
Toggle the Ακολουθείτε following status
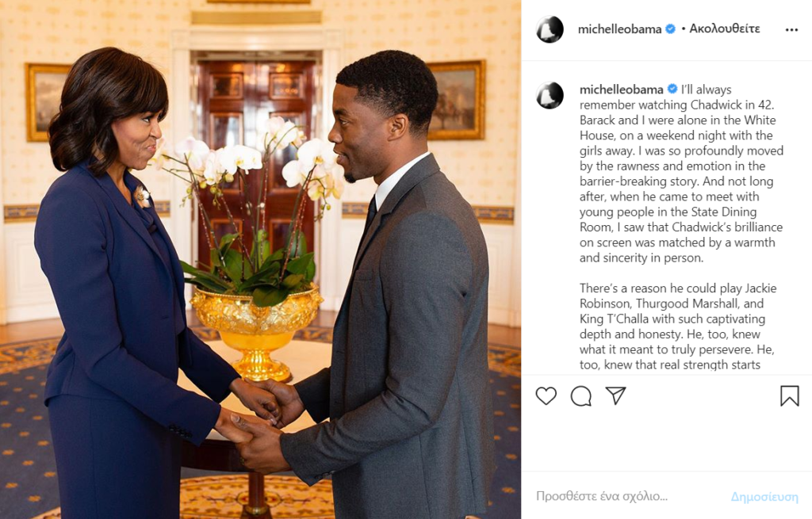[x=725, y=29]
